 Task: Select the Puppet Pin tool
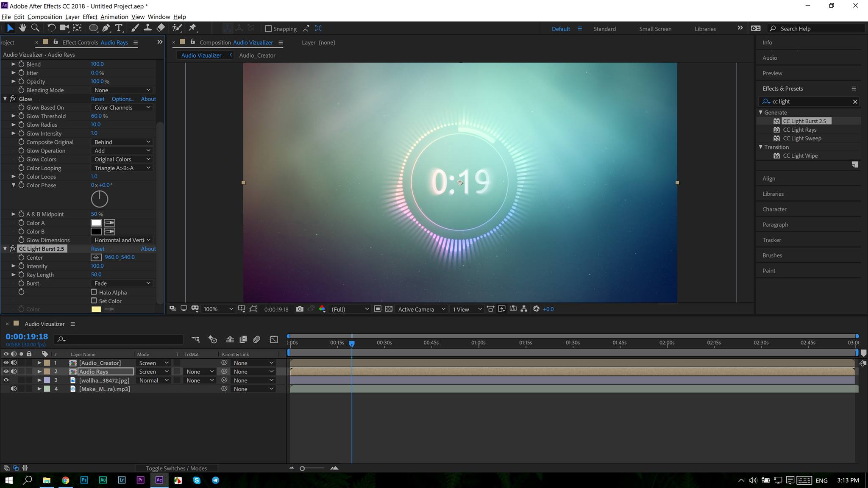click(x=193, y=28)
